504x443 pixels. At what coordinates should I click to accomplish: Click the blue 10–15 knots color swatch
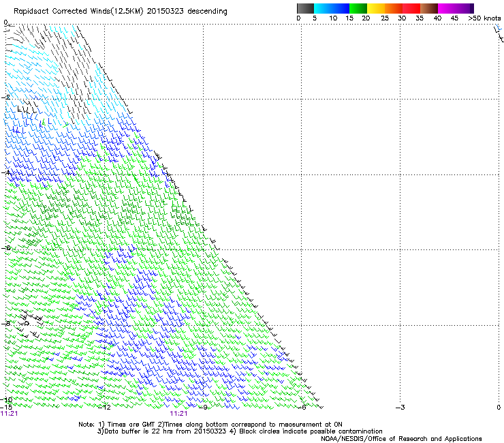(x=341, y=8)
